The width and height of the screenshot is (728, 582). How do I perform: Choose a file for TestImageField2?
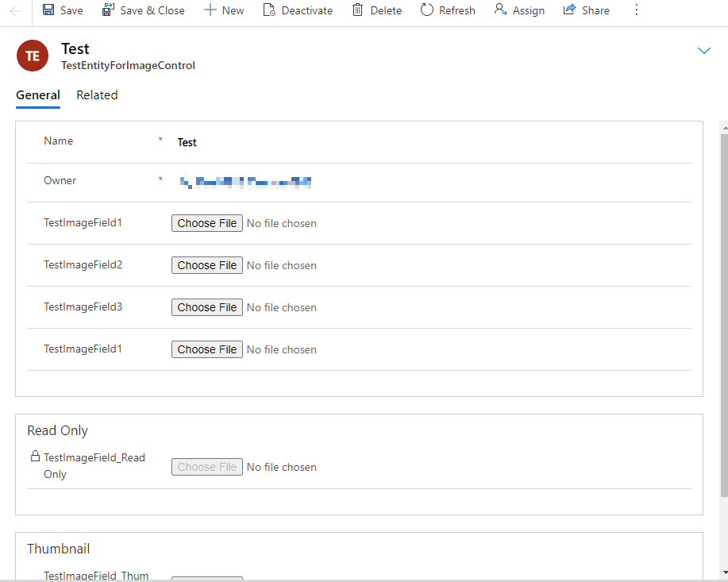click(207, 266)
